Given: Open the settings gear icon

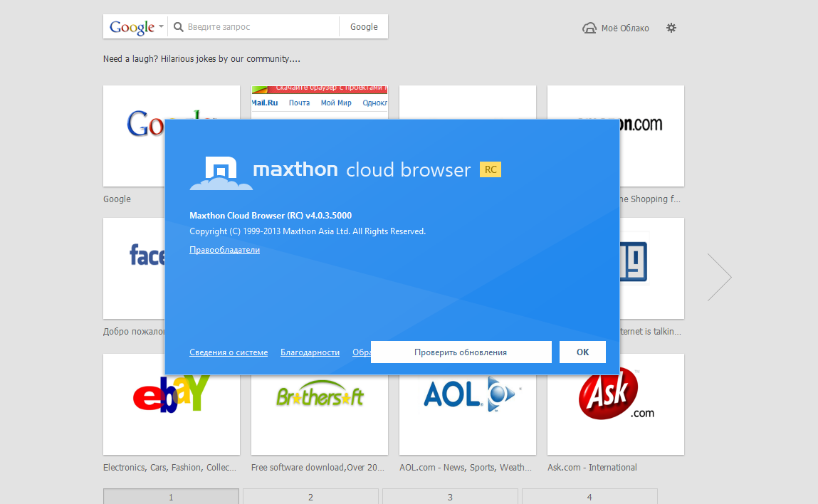Looking at the screenshot, I should coord(671,28).
